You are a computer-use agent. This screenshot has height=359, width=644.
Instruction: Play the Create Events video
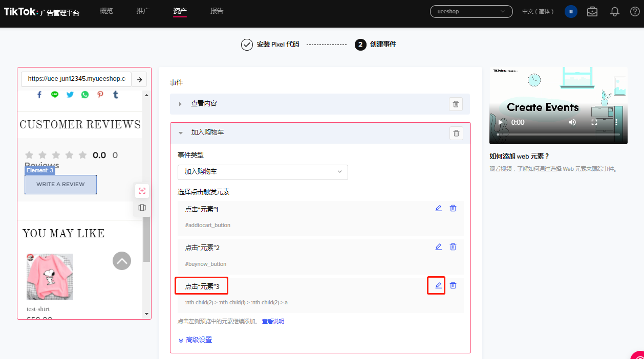coord(500,122)
